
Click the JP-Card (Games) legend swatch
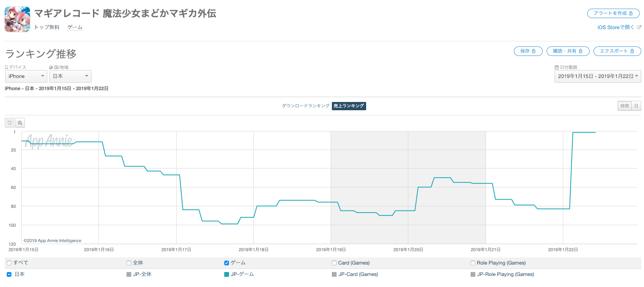pyautogui.click(x=334, y=274)
